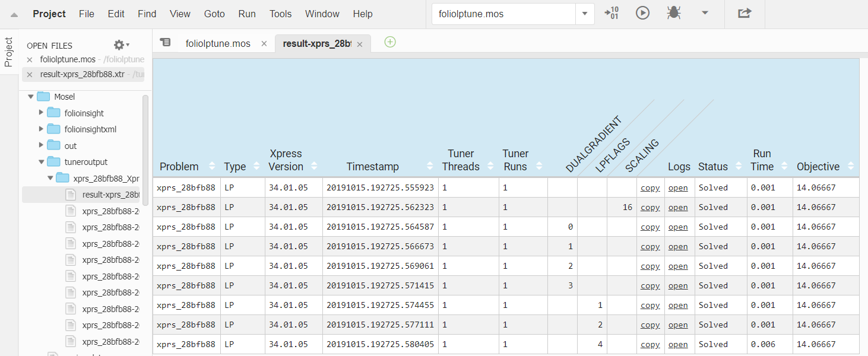Open the Tools menu
Screen dimensions: 868x356
pyautogui.click(x=280, y=14)
